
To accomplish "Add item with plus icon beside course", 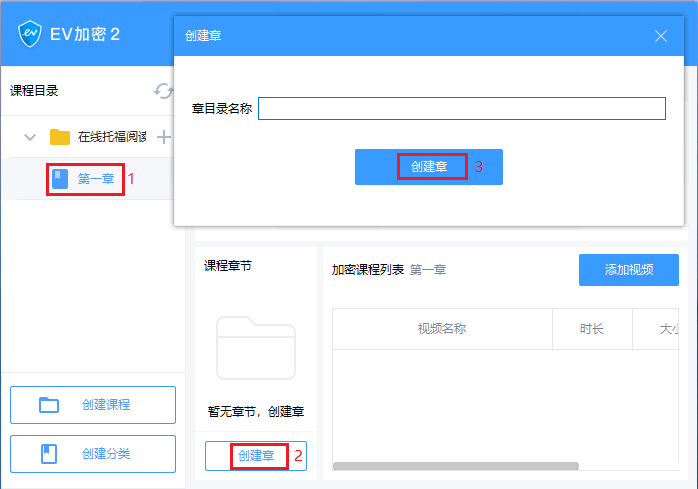I will 164,137.
